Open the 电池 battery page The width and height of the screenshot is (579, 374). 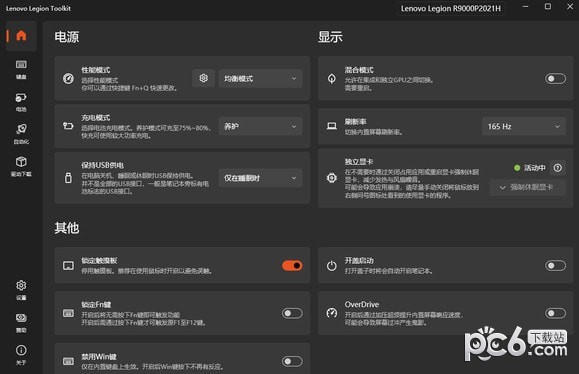tap(21, 102)
